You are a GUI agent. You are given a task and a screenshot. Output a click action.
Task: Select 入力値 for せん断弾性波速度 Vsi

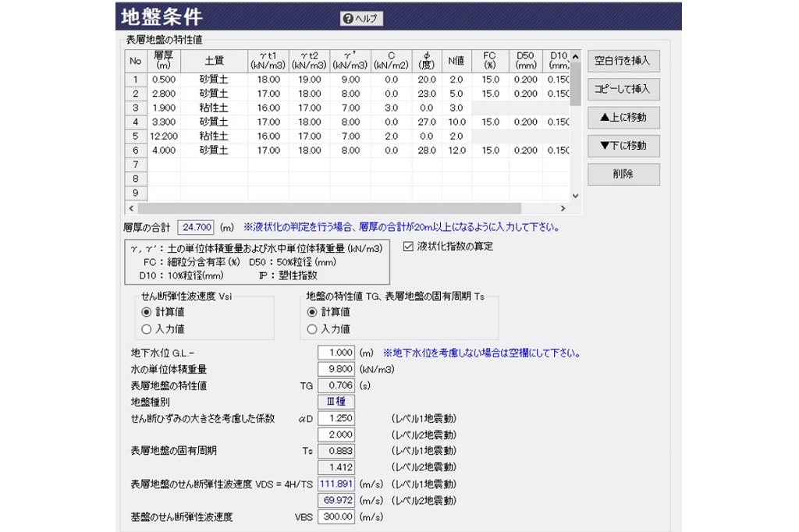pos(147,329)
